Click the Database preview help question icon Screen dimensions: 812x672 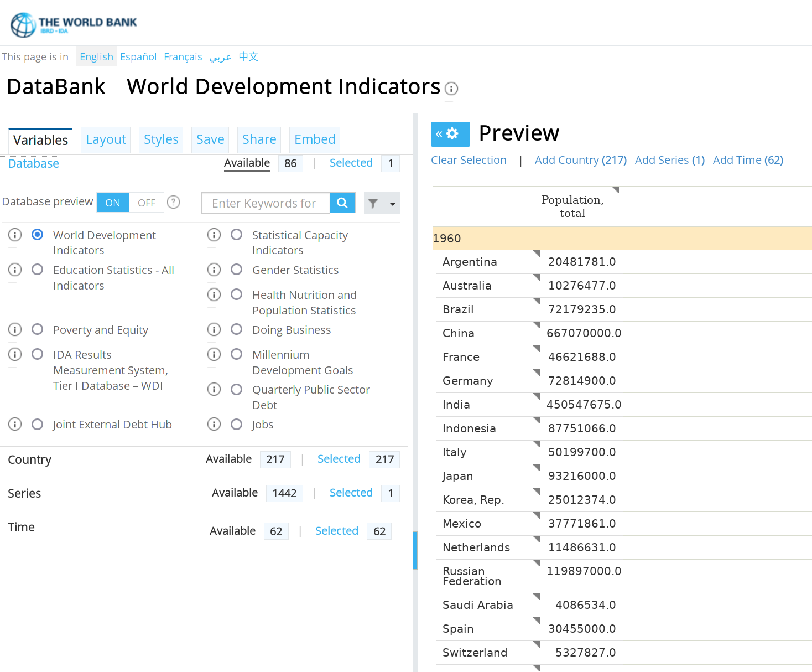click(174, 202)
